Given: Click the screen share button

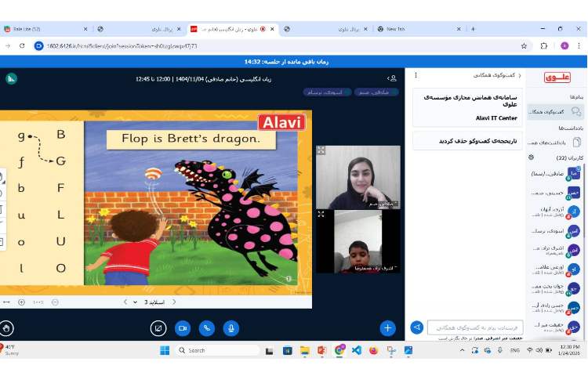Looking at the screenshot, I should [x=158, y=328].
